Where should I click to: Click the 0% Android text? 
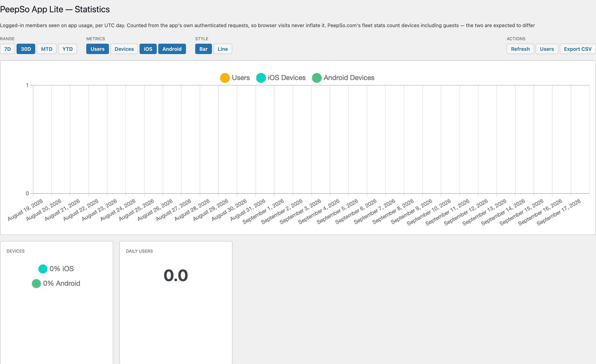click(62, 283)
